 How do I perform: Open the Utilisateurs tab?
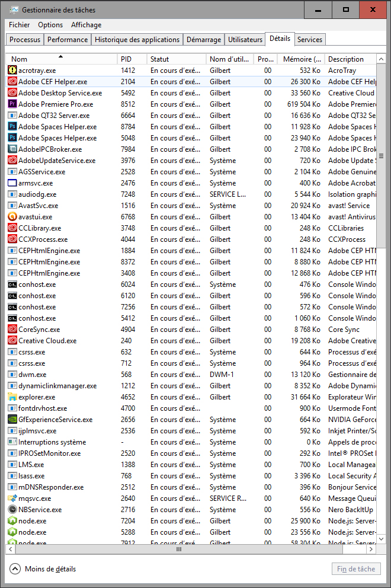tap(245, 39)
